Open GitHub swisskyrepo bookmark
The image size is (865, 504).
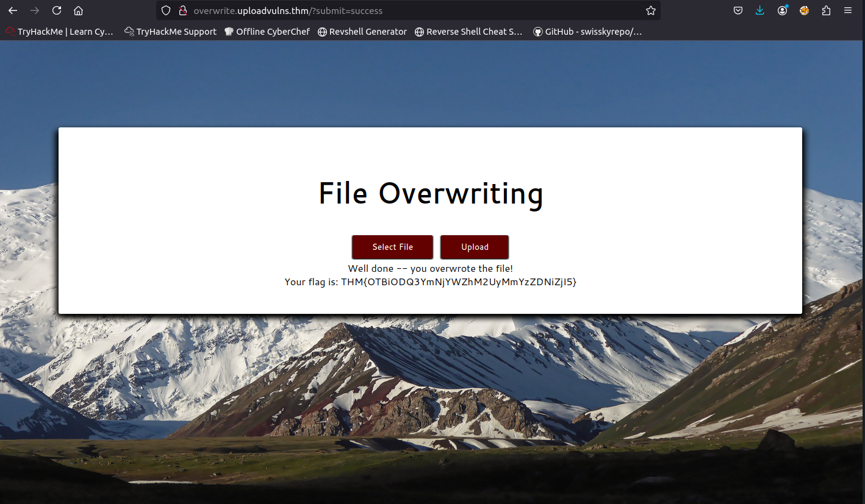click(587, 32)
